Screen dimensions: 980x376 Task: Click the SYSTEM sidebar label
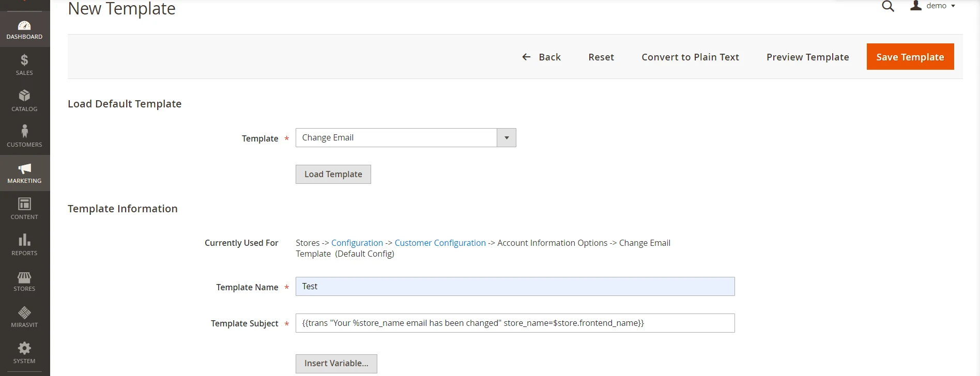click(24, 361)
